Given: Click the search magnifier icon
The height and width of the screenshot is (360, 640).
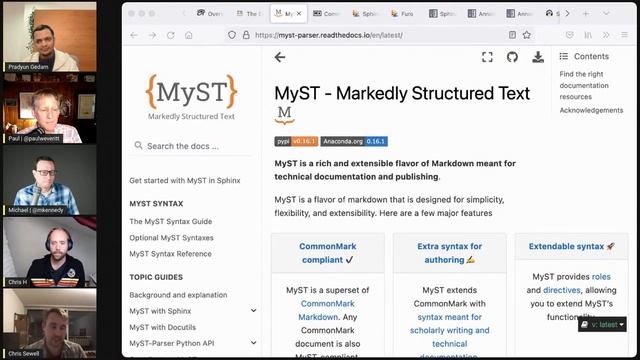Looking at the screenshot, I should (x=138, y=145).
